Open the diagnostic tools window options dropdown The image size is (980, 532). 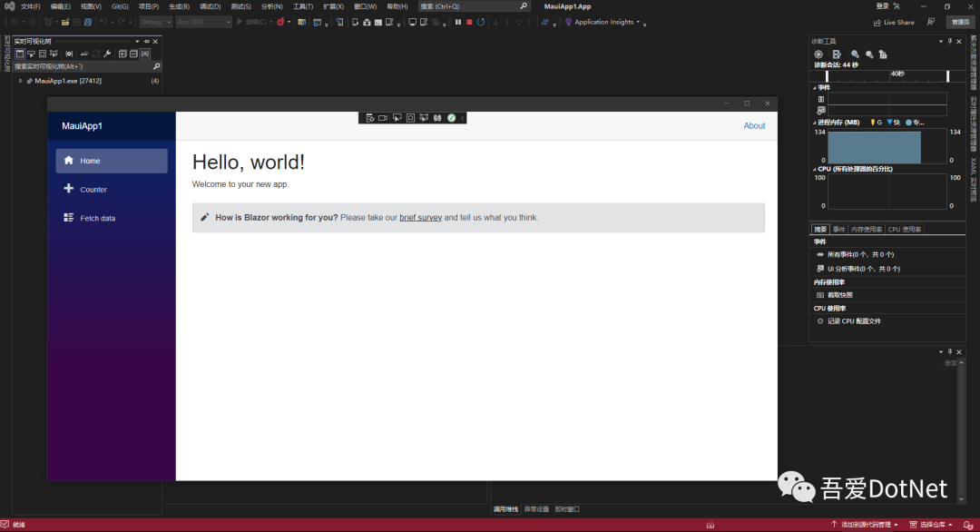[941, 41]
